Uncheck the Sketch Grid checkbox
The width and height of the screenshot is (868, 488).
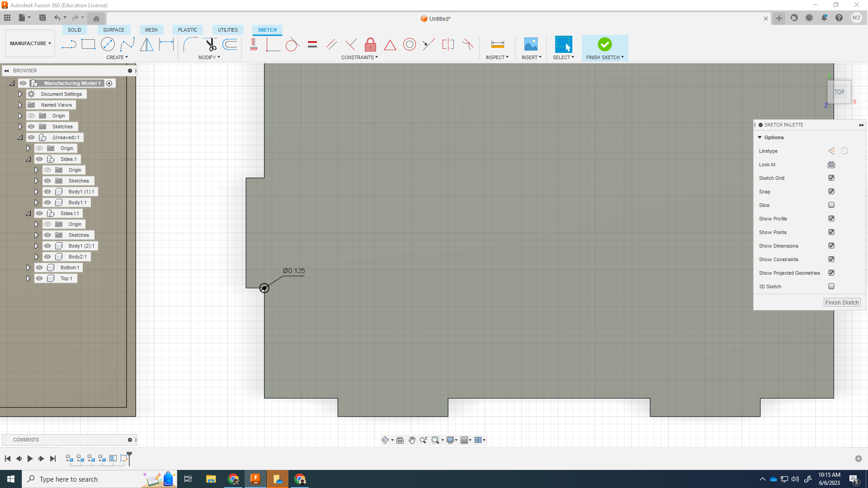[831, 178]
